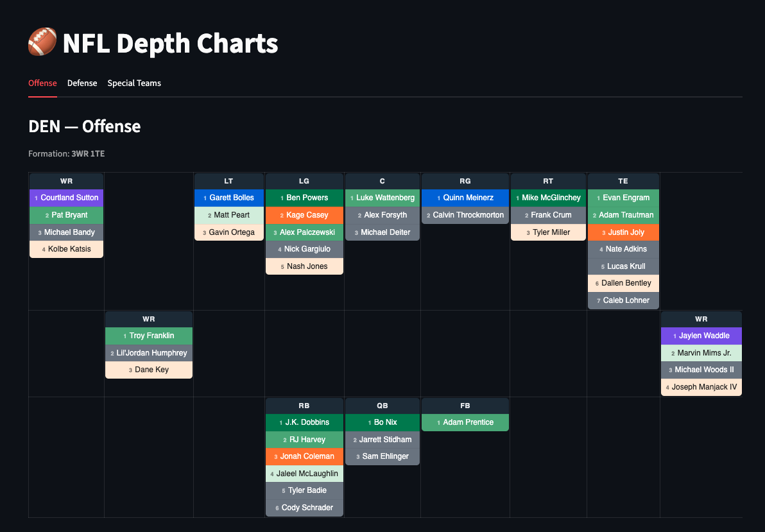The width and height of the screenshot is (765, 532).
Task: Select Courtland Sutton player cell
Action: tap(66, 198)
